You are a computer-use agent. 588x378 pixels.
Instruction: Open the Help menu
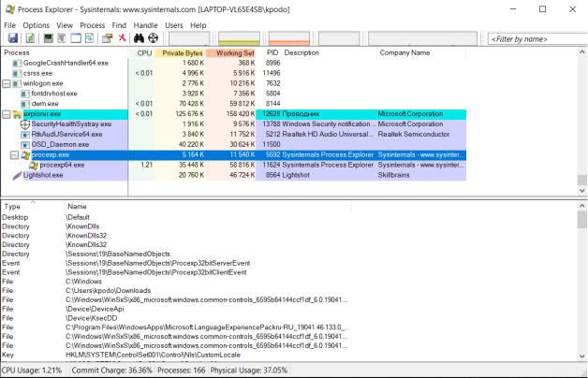pos(198,25)
